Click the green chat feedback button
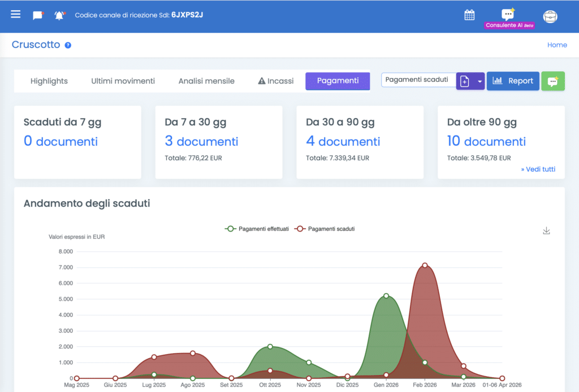The width and height of the screenshot is (579, 392). pos(553,81)
